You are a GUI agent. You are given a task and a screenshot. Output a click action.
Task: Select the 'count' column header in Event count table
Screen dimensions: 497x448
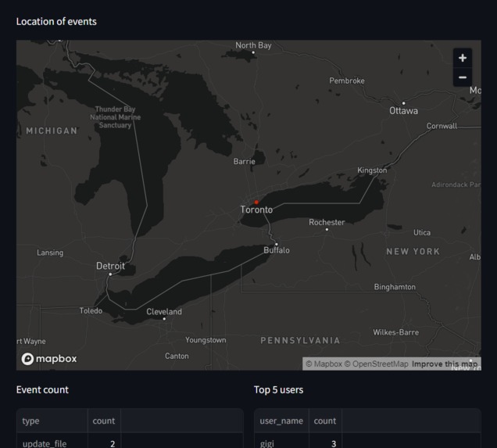click(104, 421)
